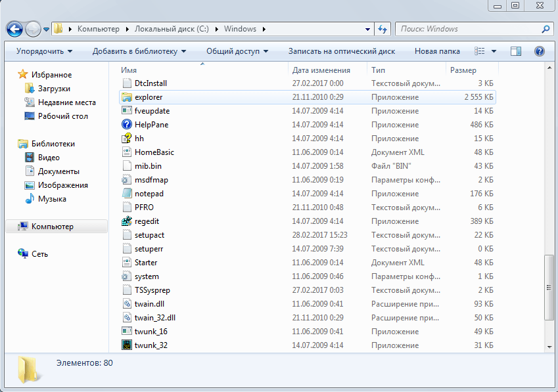Select the Starter XML file icon

(127, 262)
